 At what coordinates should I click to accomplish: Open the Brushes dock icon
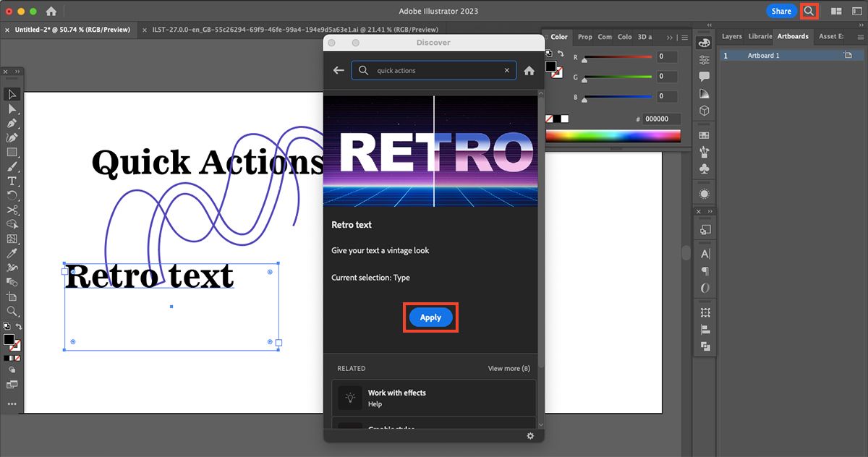[704, 152]
